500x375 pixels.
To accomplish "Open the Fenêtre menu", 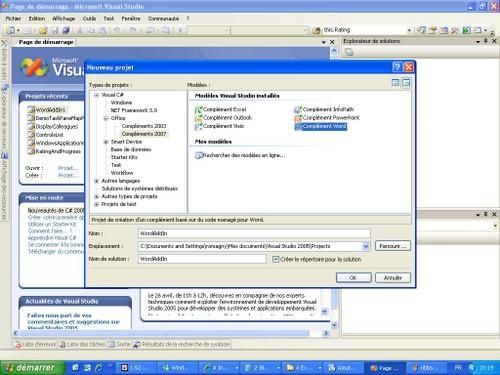I will [131, 19].
